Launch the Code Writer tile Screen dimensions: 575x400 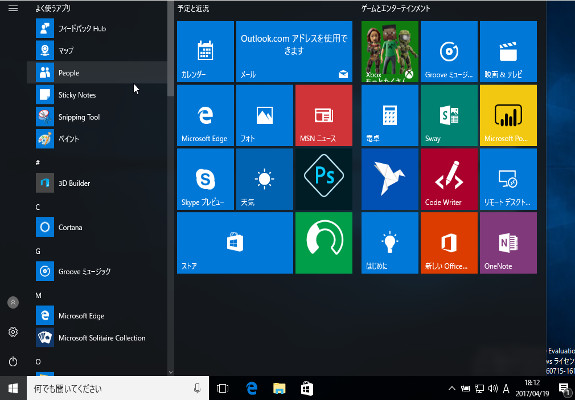click(x=449, y=179)
